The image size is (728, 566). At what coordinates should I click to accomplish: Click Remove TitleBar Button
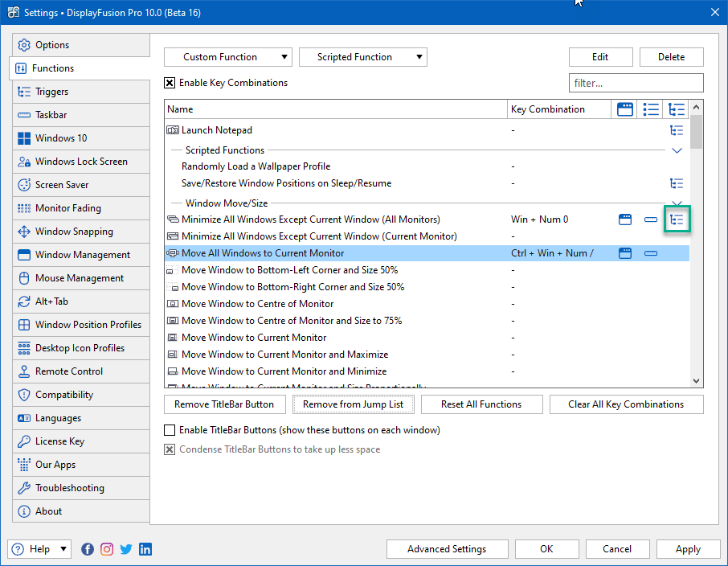(224, 404)
